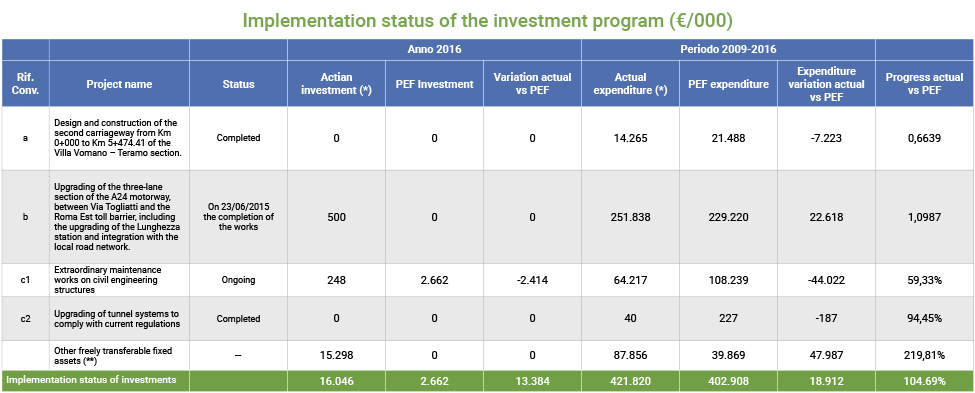Image resolution: width=975 pixels, height=393 pixels.
Task: Select the 'Other freely transferable fixed assets' row
Action: [x=488, y=355]
